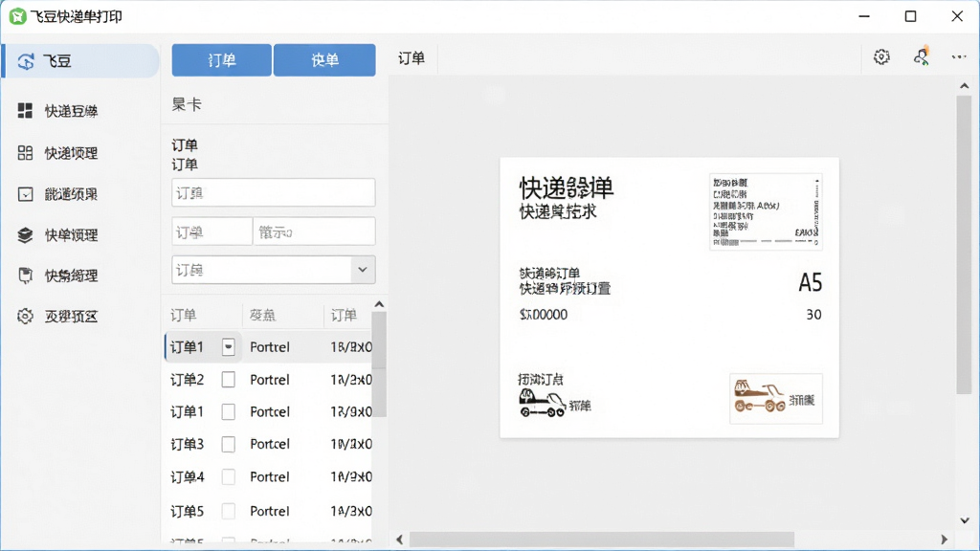Select the order row 订单4

point(268,476)
